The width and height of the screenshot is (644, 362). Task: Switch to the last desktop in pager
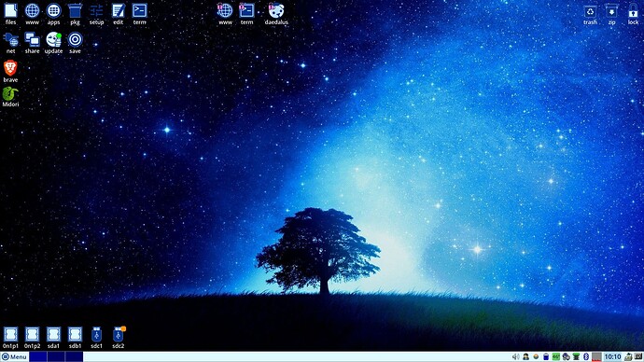click(x=74, y=356)
